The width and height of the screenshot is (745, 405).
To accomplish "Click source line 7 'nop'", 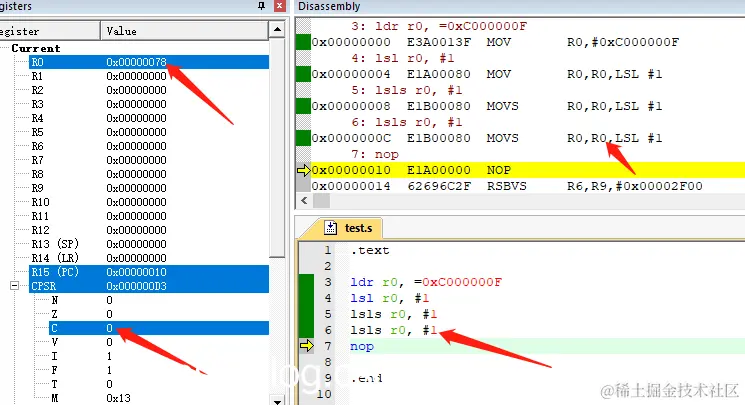I will click(x=362, y=346).
